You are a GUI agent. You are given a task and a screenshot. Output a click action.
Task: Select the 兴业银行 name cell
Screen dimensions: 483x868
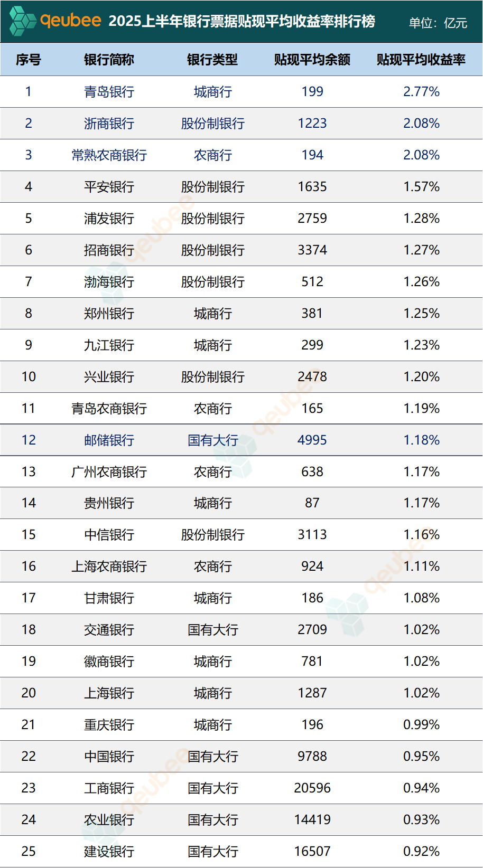pyautogui.click(x=109, y=377)
